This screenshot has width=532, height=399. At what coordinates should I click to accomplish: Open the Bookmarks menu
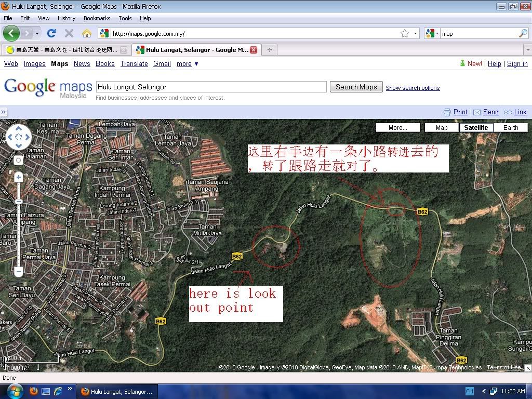pos(97,18)
